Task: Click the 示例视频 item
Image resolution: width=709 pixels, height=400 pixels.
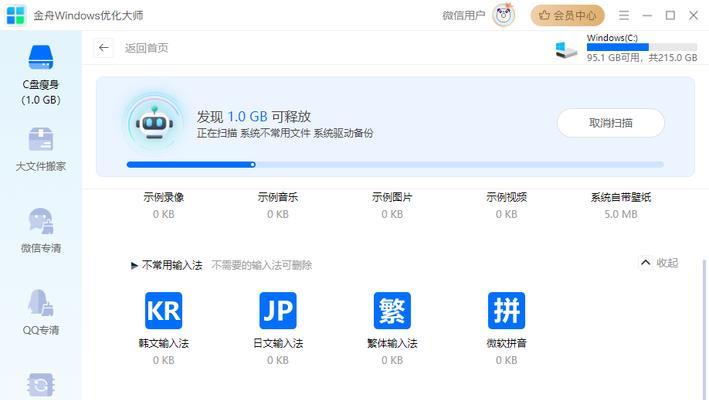Action: click(x=506, y=205)
